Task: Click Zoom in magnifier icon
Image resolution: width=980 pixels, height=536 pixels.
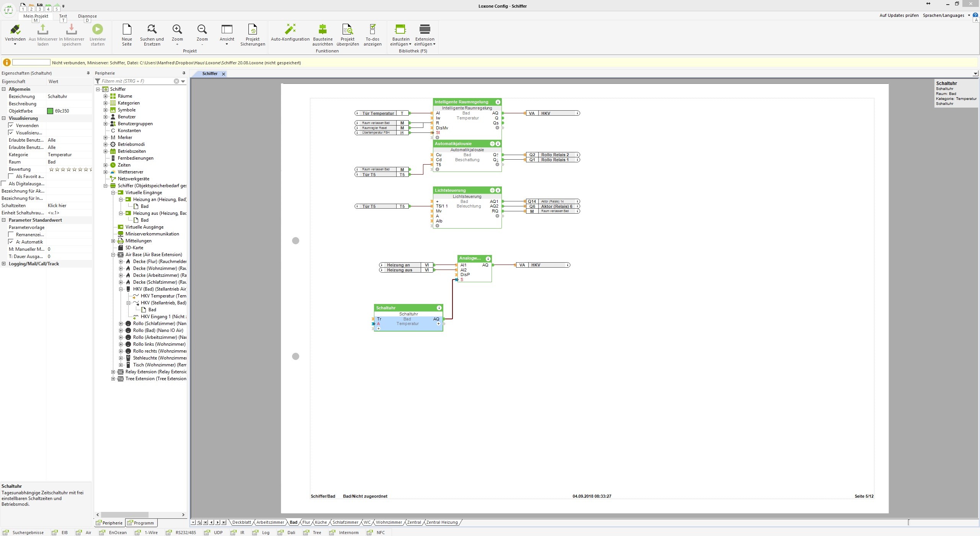Action: point(177,29)
